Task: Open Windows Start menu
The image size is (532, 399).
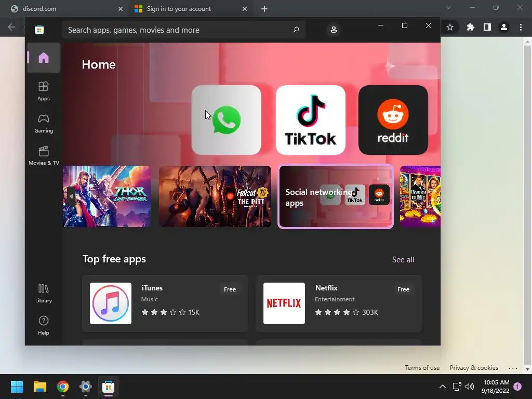Action: [x=17, y=387]
